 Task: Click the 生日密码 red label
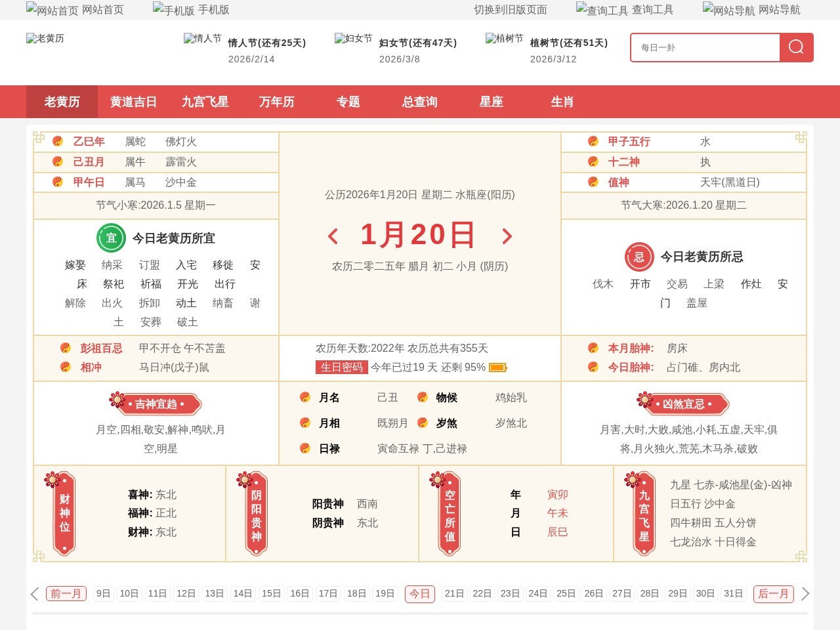tap(341, 367)
